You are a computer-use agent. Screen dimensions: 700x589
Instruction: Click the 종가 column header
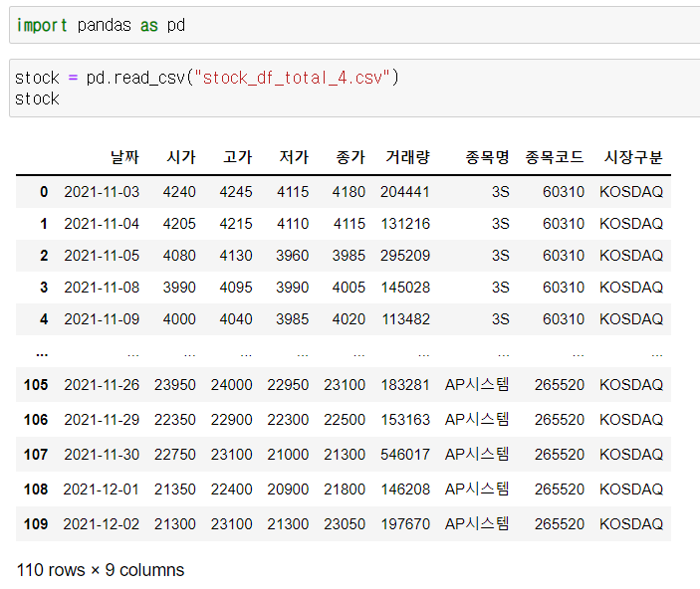coord(350,157)
